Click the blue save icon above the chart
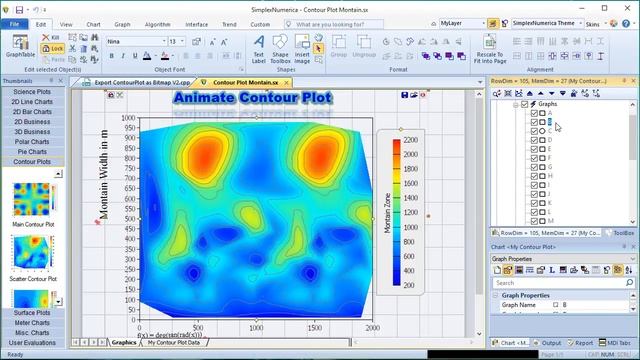 pos(404,95)
